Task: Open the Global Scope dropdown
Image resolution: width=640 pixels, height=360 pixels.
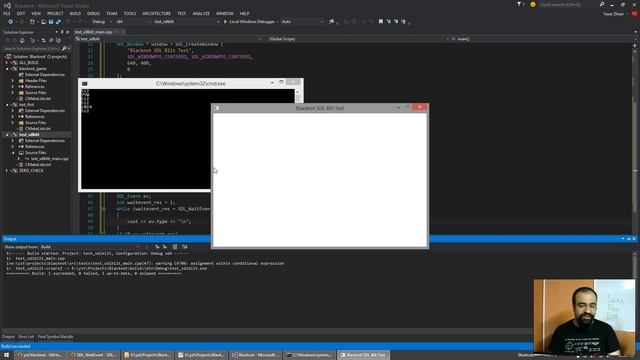Action: coord(358,39)
